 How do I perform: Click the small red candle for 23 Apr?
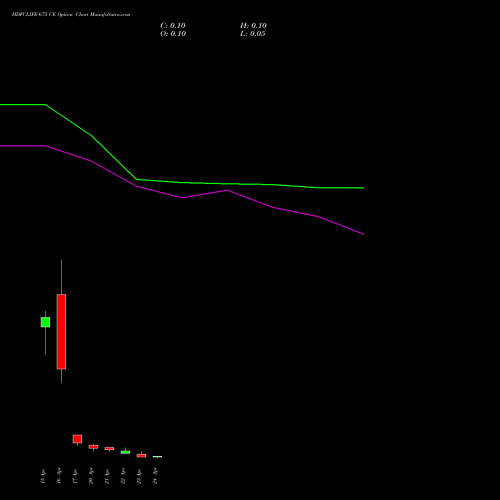pos(141,455)
